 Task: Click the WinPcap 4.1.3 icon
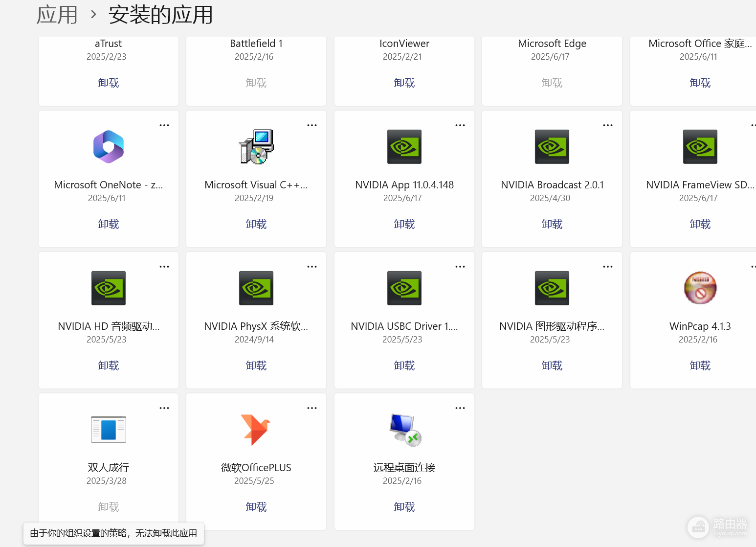click(x=700, y=288)
